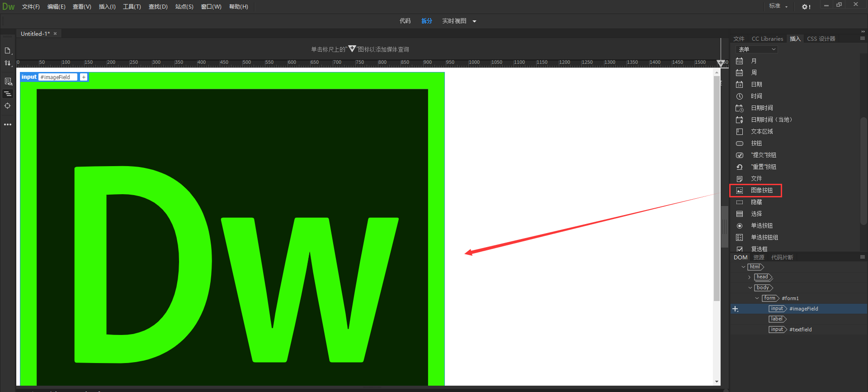Collapse the body node in DOM panel

750,288
